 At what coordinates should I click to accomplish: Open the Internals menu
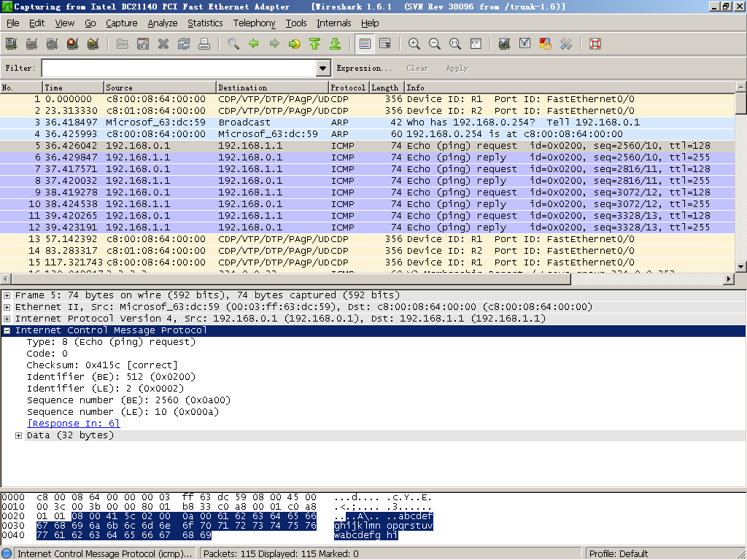(334, 23)
